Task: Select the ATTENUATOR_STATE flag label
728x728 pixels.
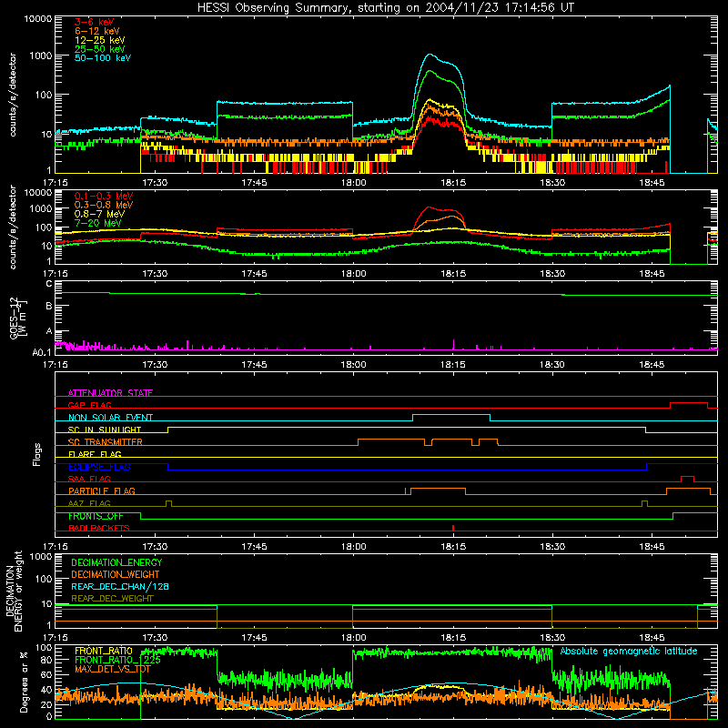Action: point(110,393)
